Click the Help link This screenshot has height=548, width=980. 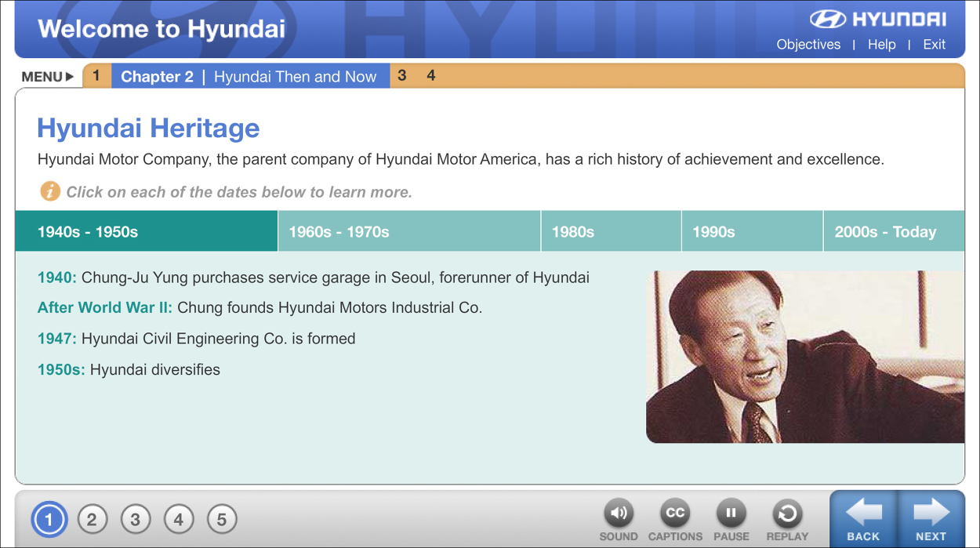click(881, 45)
